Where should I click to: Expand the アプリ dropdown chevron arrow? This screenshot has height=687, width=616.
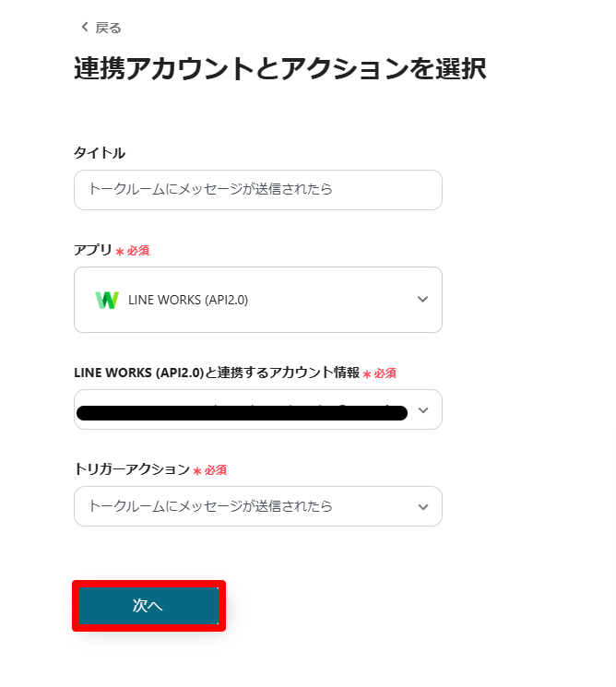[422, 300]
